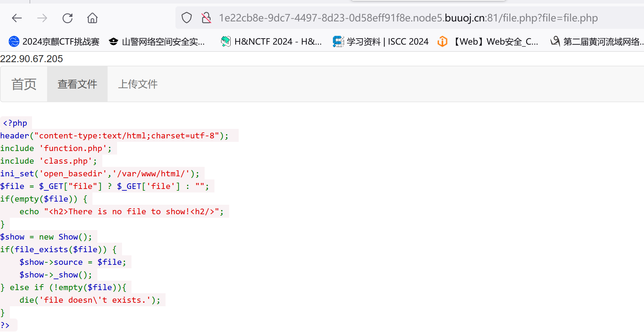Click the include 'class.php' line
Viewport: 644px width, 334px height.
49,161
